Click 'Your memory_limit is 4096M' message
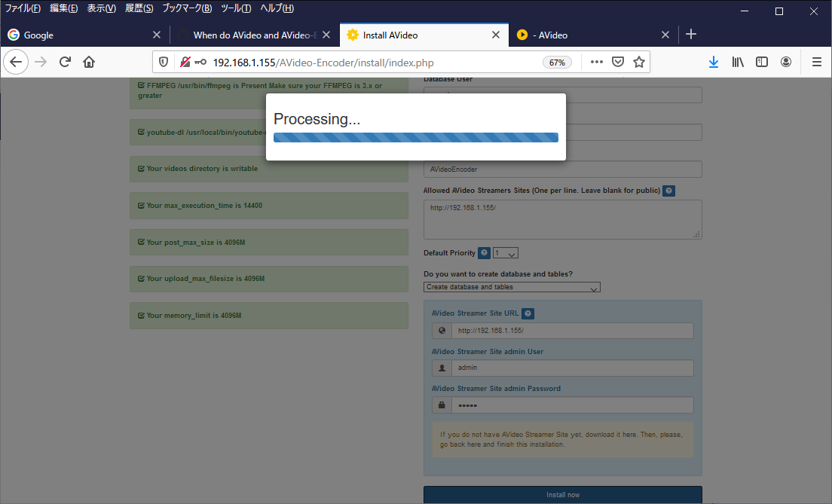The width and height of the screenshot is (832, 504). (269, 315)
